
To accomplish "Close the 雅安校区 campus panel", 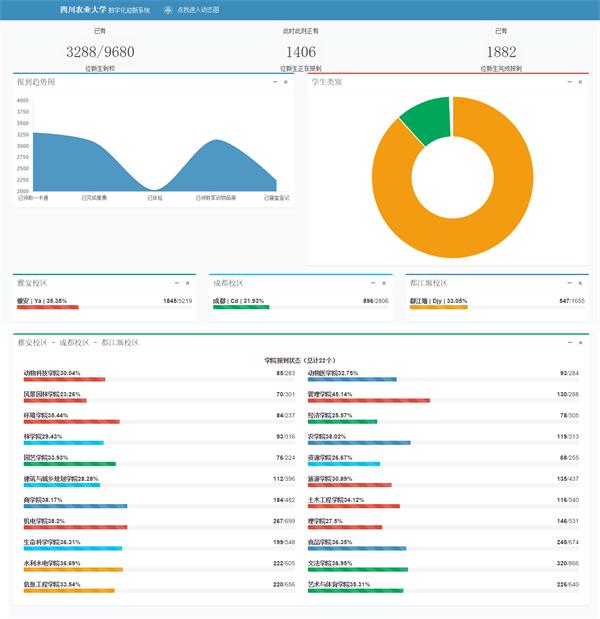I will click(x=188, y=283).
